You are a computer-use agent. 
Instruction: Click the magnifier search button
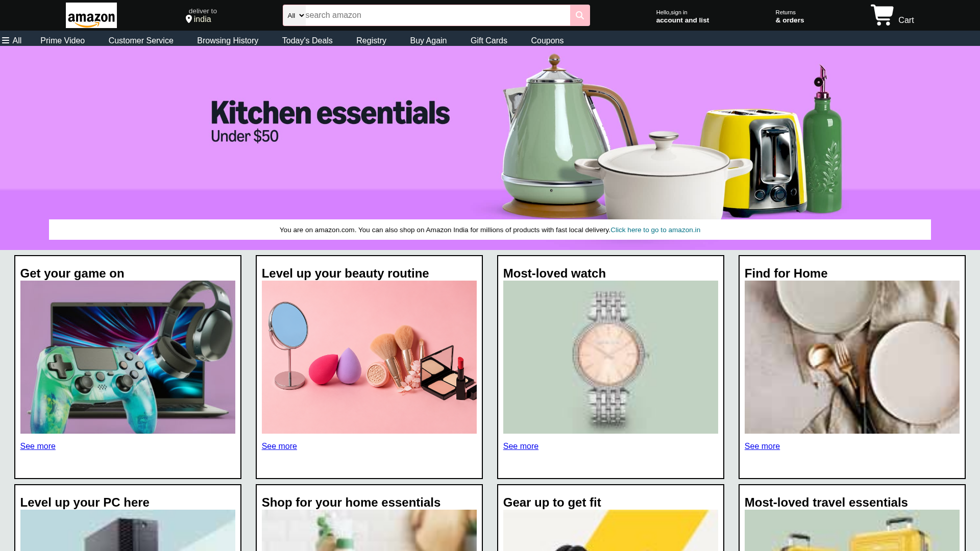tap(580, 15)
